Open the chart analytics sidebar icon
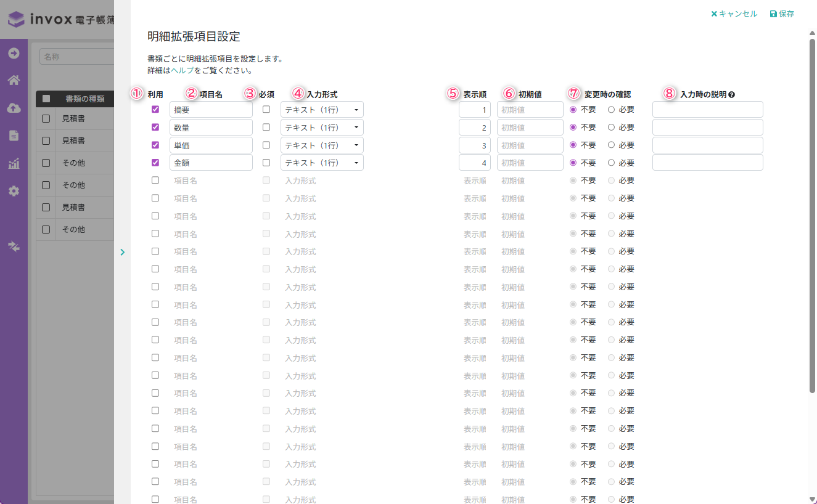 pos(14,163)
